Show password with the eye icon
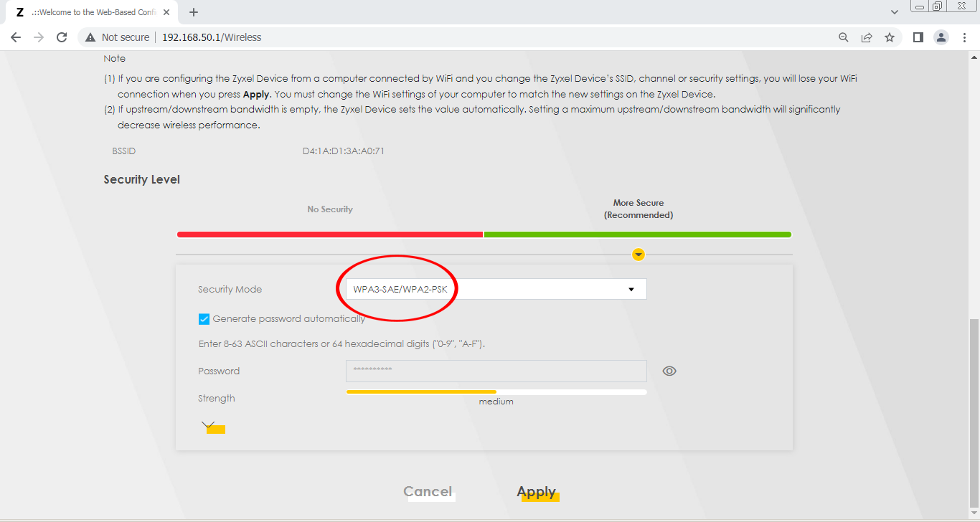980x522 pixels. 669,371
